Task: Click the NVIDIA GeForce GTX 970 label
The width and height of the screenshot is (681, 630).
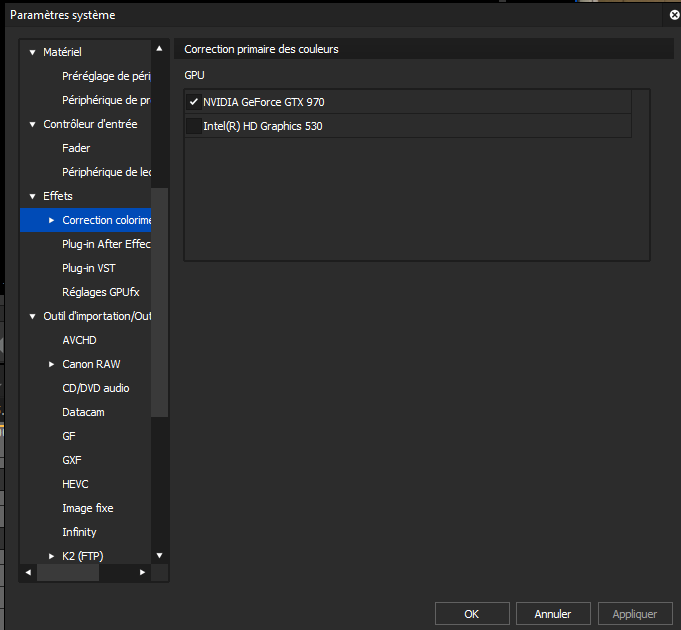Action: [x=264, y=102]
